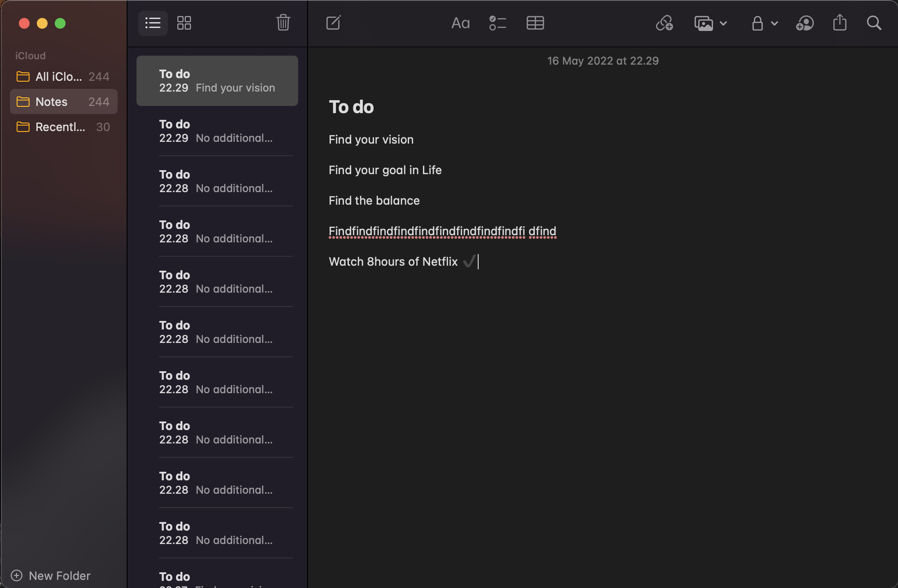Switch to gallery view
Screen dimensions: 898x588
(x=184, y=23)
